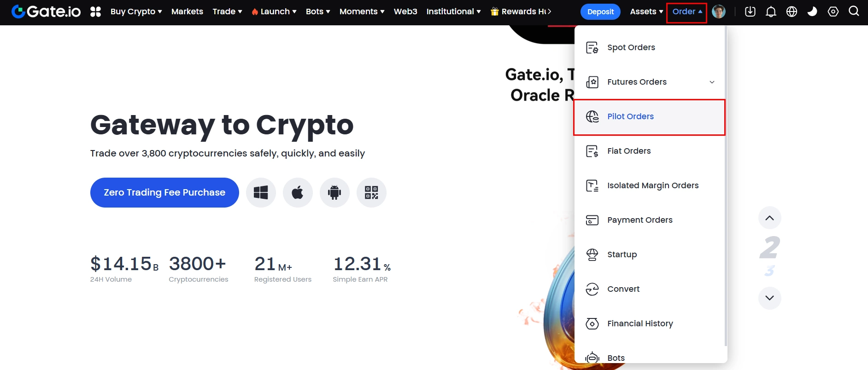Click Zero Trading Fee Purchase button
The image size is (868, 370).
click(164, 192)
